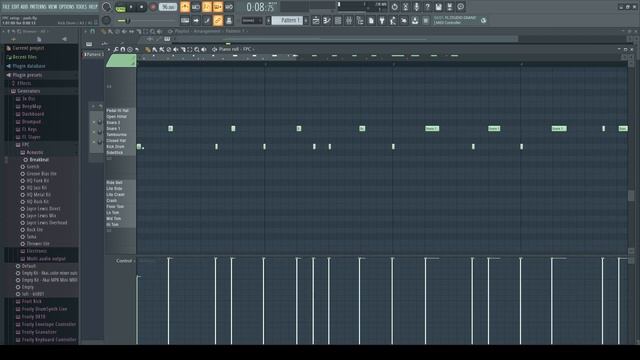Image resolution: width=640 pixels, height=360 pixels.
Task: Click the circular about/info icon
Action: tap(460, 7)
